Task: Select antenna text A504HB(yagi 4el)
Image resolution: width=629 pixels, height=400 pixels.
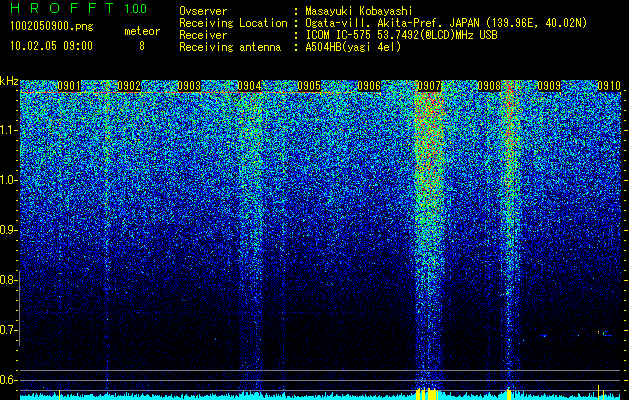Action: point(353,47)
